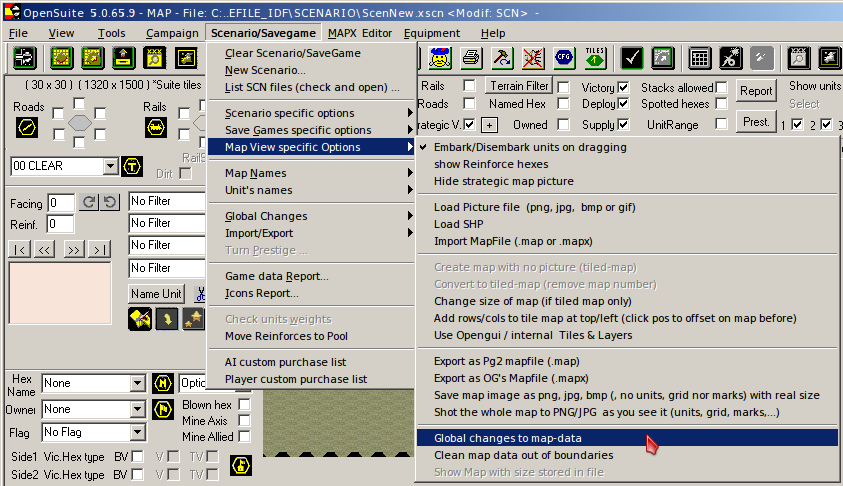
Task: Enable the Named Hex checkbox
Action: (563, 103)
